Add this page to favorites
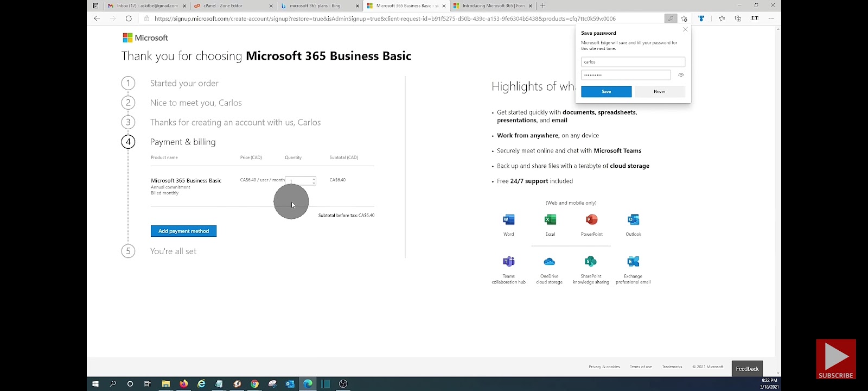868x391 pixels. click(x=684, y=18)
